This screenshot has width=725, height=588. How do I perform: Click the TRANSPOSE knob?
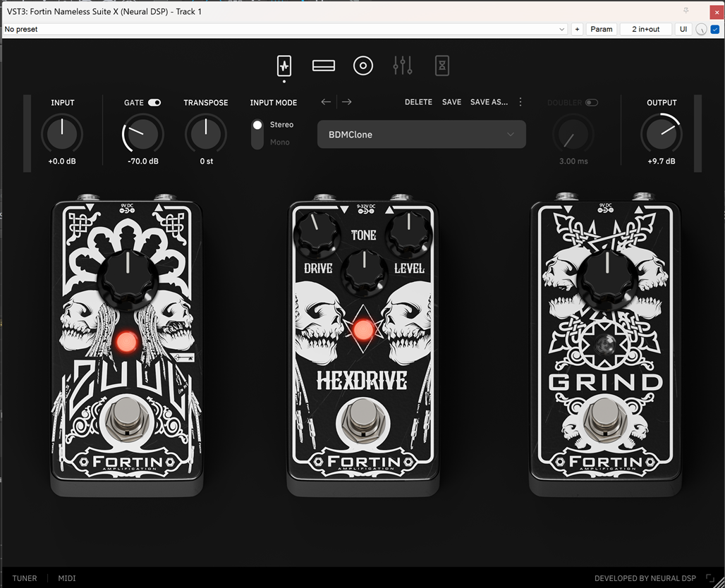206,133
